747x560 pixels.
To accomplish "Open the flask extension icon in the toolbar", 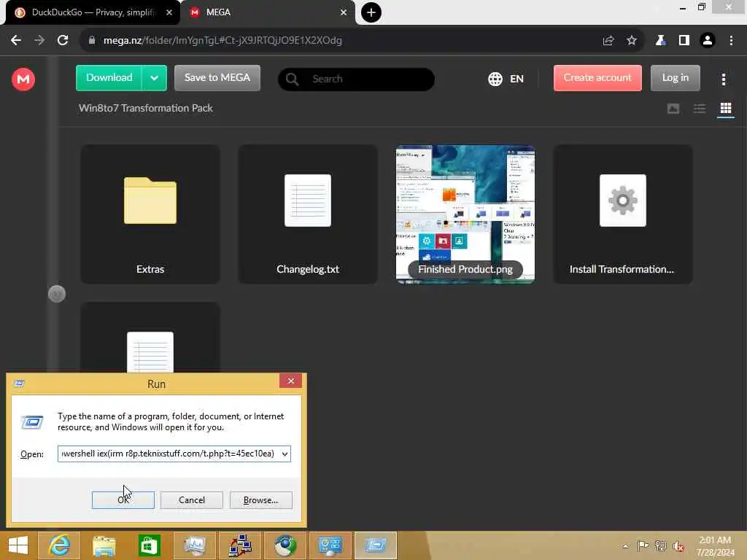I will tap(659, 41).
